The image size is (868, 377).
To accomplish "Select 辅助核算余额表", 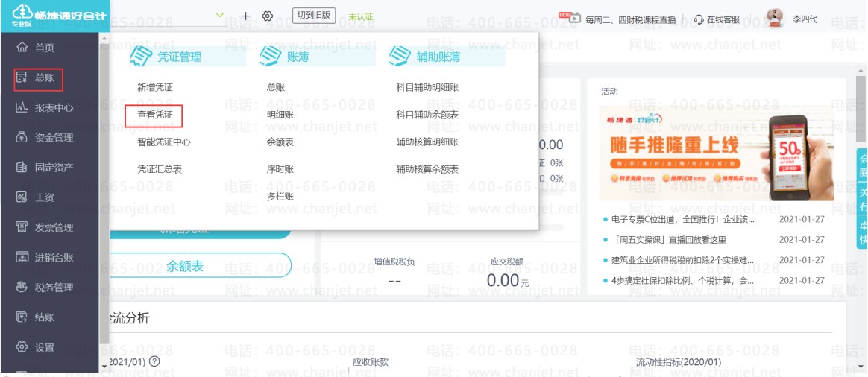I will (427, 169).
